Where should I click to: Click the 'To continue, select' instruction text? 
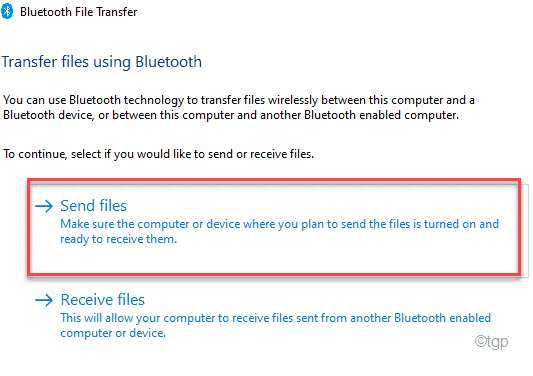point(158,154)
